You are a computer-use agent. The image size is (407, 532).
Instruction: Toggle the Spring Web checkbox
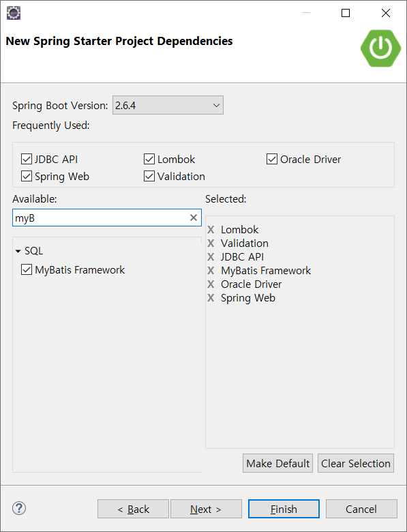(27, 176)
